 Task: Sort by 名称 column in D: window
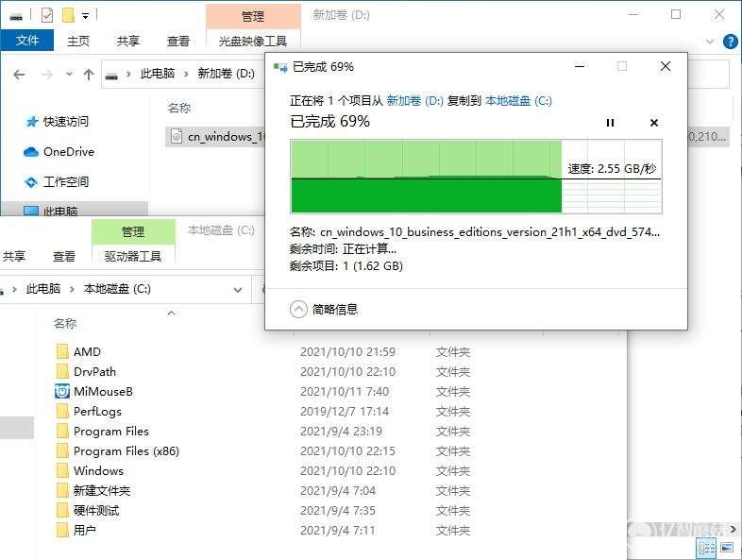179,108
